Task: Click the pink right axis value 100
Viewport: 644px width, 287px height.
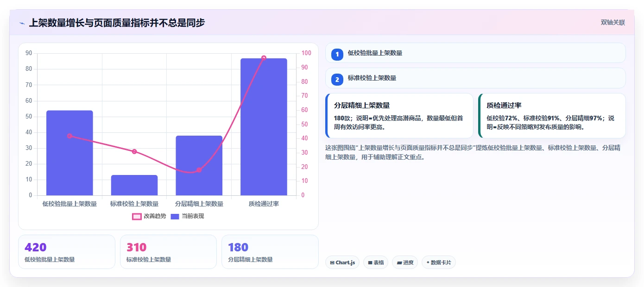Action: click(x=306, y=53)
